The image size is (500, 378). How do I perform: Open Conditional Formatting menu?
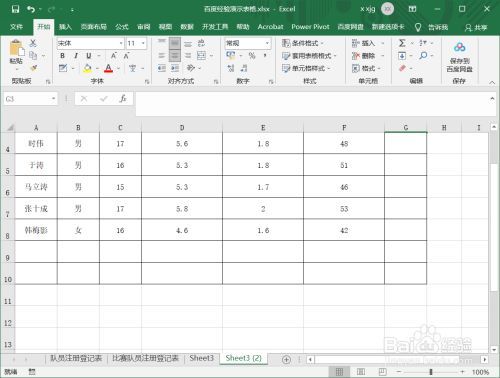(x=303, y=43)
